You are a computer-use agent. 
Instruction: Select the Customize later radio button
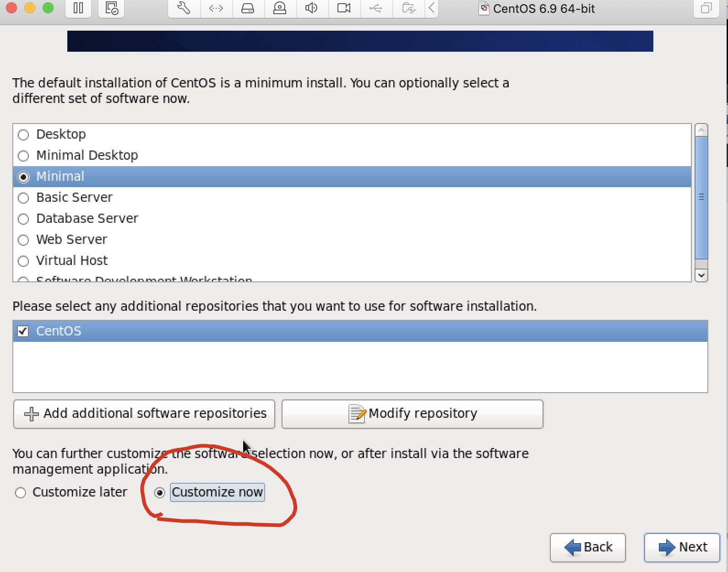[21, 493]
